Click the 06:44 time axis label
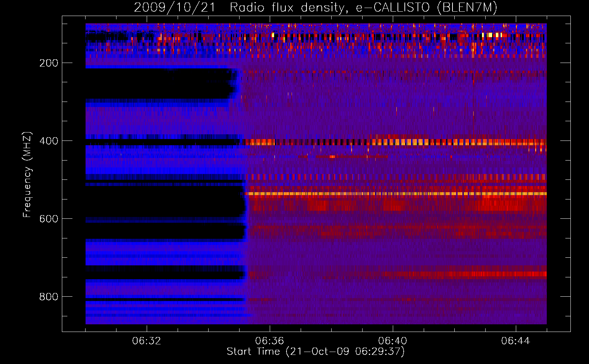This screenshot has height=364, width=589. point(516,341)
